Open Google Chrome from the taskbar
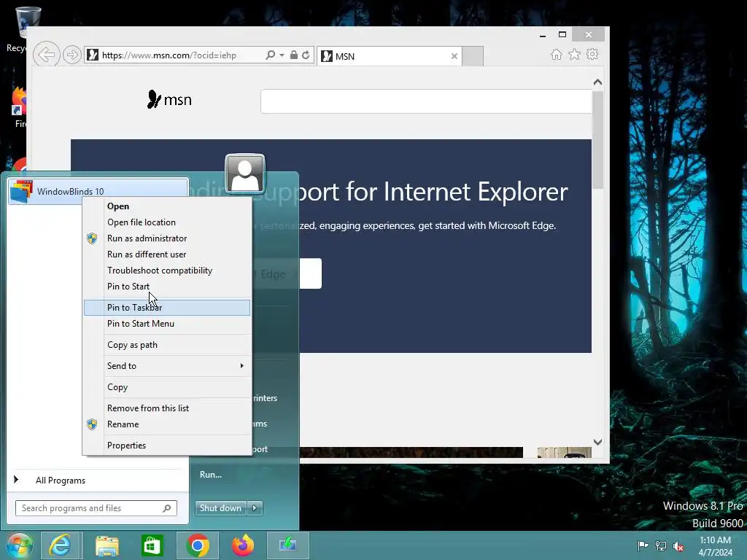The width and height of the screenshot is (747, 560). (198, 545)
